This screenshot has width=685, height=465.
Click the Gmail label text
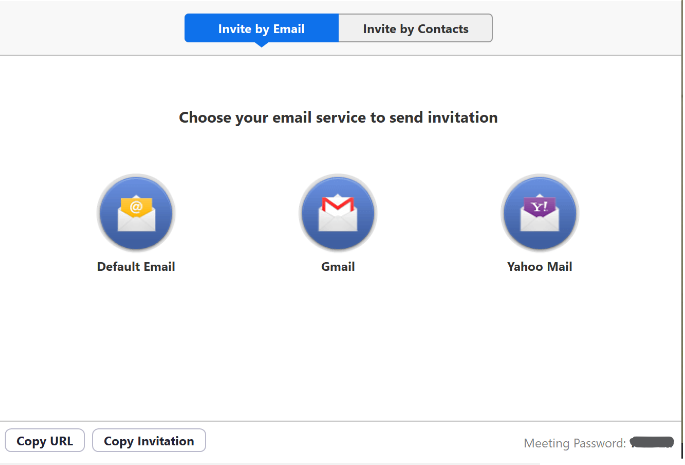[x=338, y=267]
